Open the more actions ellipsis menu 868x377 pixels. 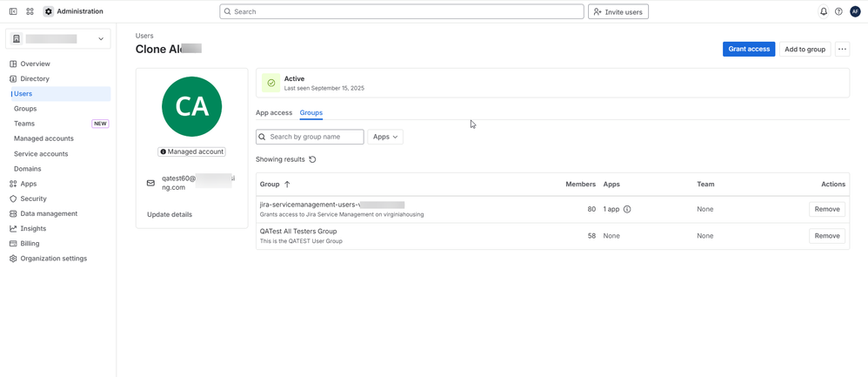pyautogui.click(x=842, y=49)
